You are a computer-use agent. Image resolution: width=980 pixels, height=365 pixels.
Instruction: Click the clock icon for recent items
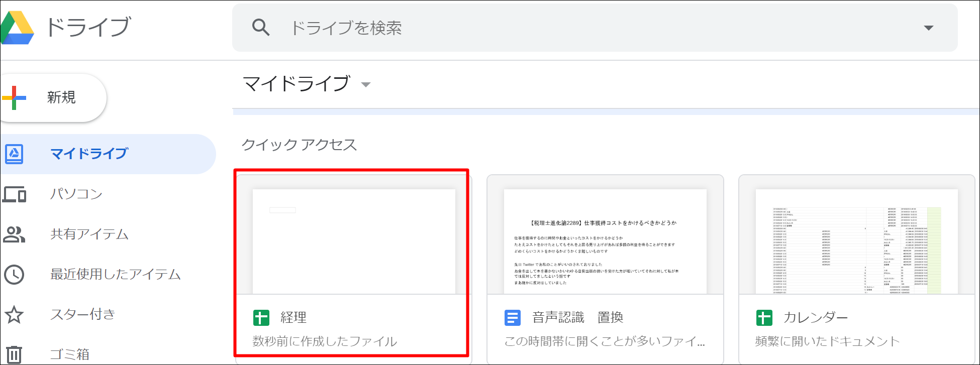14,274
